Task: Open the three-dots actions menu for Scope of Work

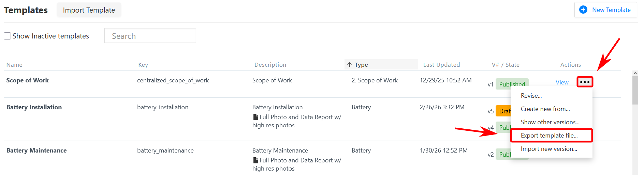Action: 585,82
